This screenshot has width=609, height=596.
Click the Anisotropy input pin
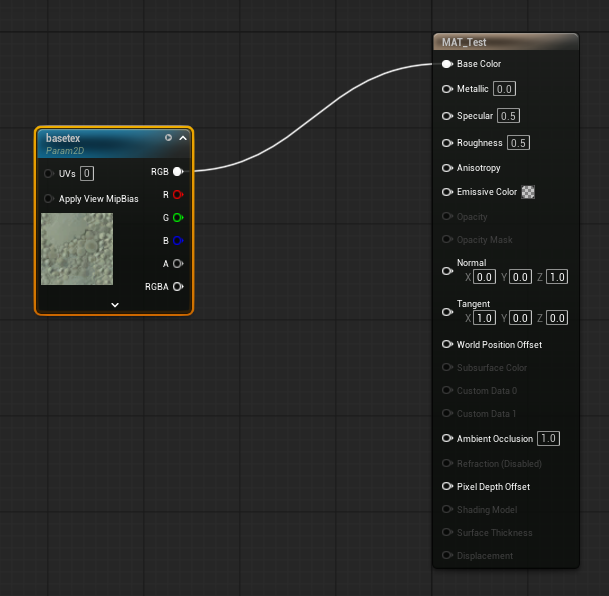click(447, 168)
